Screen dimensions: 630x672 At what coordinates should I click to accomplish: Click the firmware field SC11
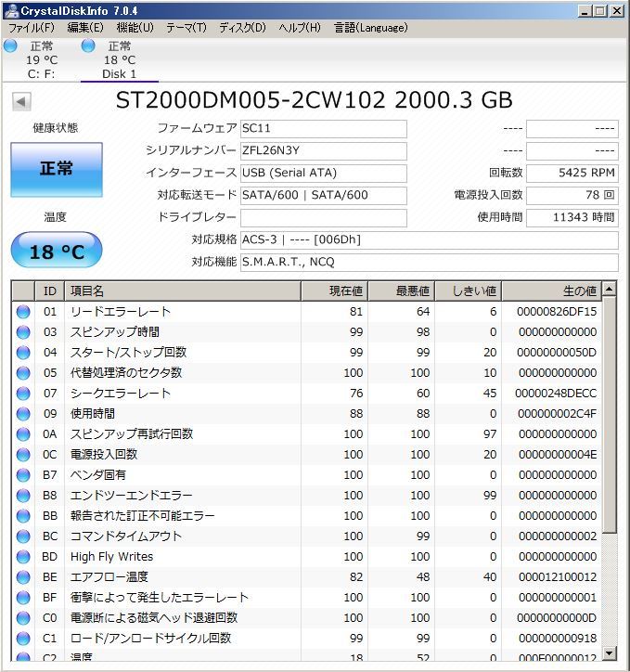tap(324, 129)
